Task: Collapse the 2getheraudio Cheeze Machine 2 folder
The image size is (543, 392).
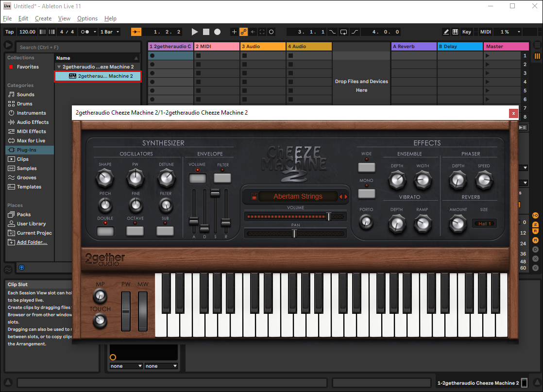Action: (x=59, y=67)
